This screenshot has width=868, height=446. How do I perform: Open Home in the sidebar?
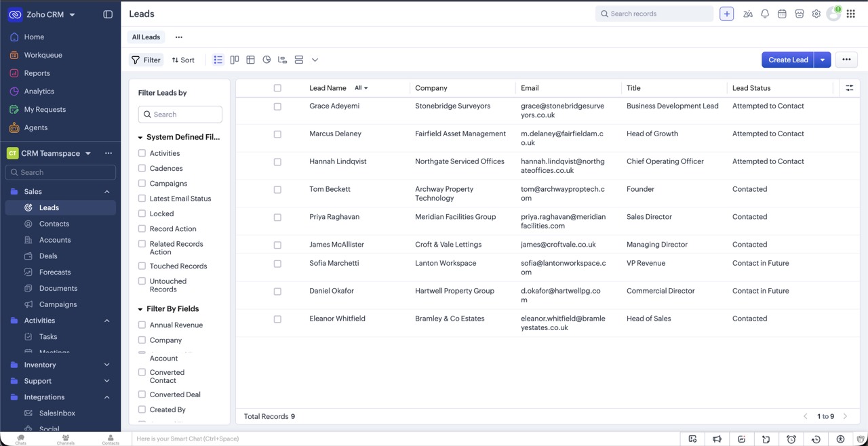click(x=34, y=37)
